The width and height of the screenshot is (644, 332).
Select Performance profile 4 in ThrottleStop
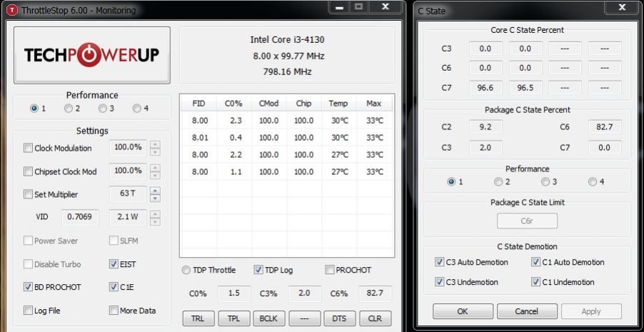(x=137, y=109)
